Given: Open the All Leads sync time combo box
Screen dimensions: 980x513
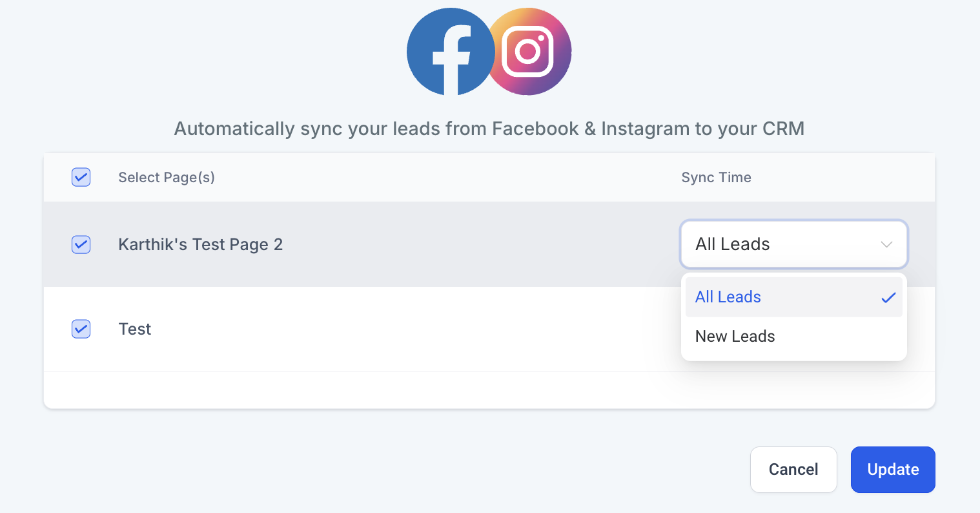Looking at the screenshot, I should [x=793, y=244].
